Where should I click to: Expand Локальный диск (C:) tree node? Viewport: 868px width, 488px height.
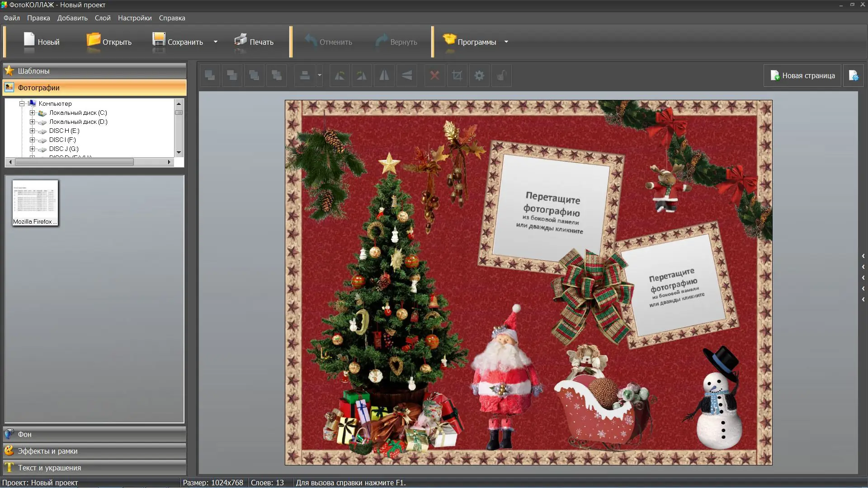(x=32, y=113)
